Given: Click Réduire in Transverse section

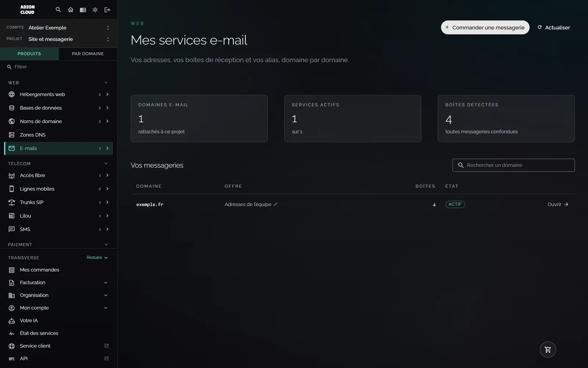Looking at the screenshot, I should tap(97, 258).
